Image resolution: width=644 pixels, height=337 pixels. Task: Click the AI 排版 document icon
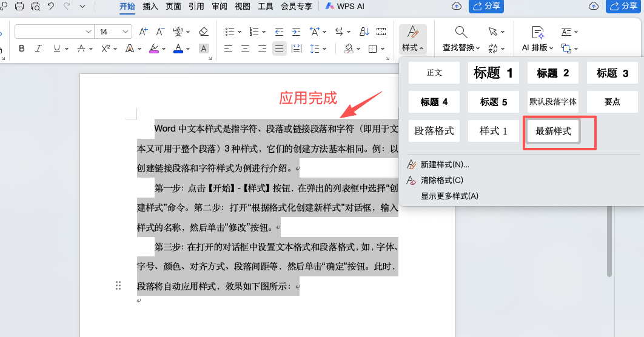tap(538, 32)
